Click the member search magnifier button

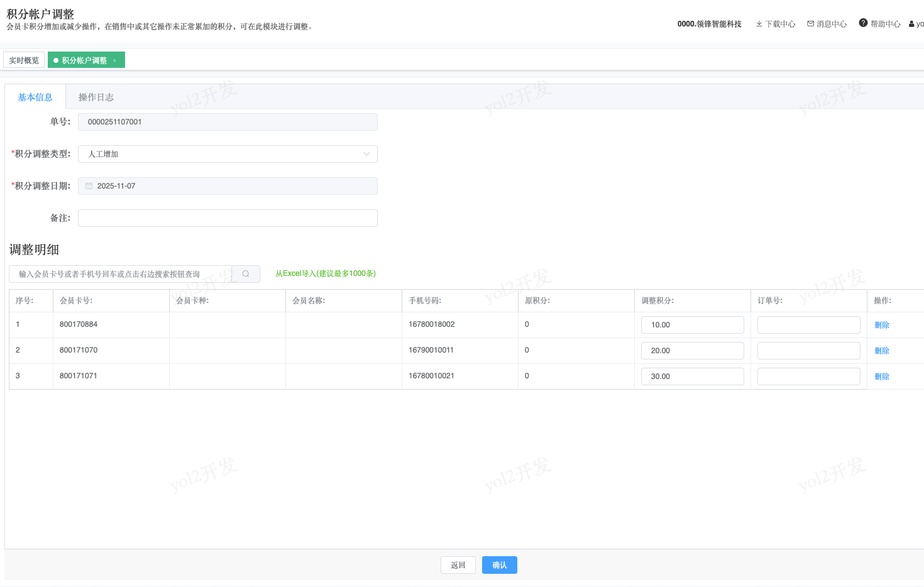click(x=246, y=274)
